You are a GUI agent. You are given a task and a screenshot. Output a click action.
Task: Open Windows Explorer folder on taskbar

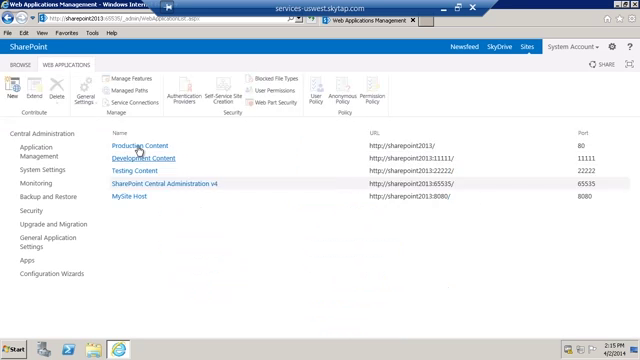(x=93, y=349)
